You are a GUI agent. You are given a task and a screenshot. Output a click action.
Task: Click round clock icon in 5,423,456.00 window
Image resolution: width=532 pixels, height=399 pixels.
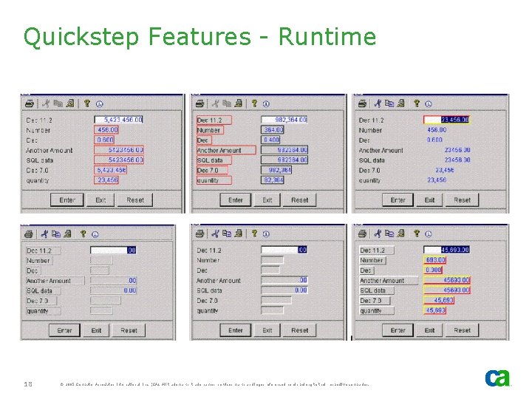[100, 104]
